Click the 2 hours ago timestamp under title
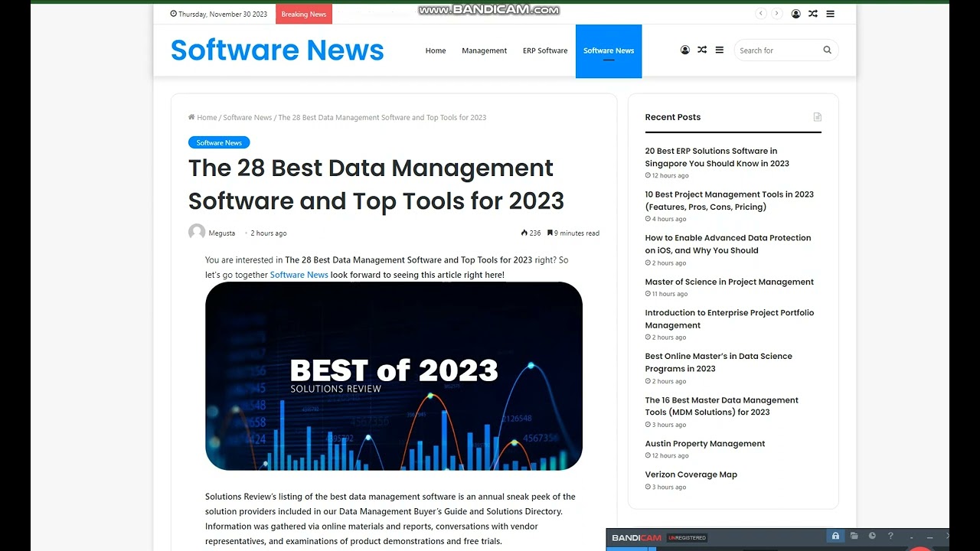The width and height of the screenshot is (980, 551). 269,233
